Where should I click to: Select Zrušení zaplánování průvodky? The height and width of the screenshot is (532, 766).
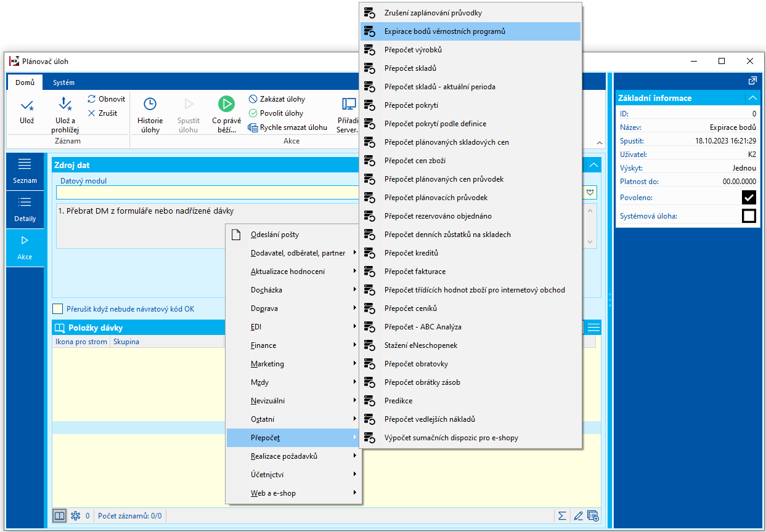point(471,13)
